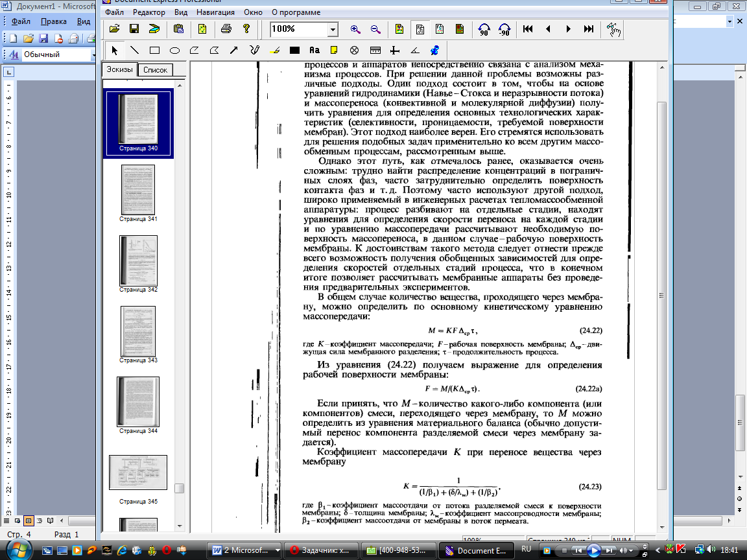Select the Aa text annotation tool
747x560 pixels.
click(314, 50)
